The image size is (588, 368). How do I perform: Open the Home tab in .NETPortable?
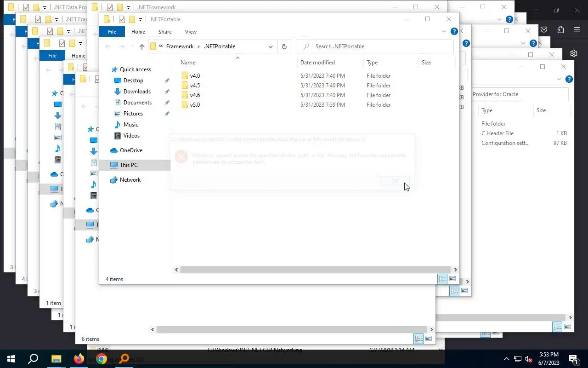tap(138, 32)
